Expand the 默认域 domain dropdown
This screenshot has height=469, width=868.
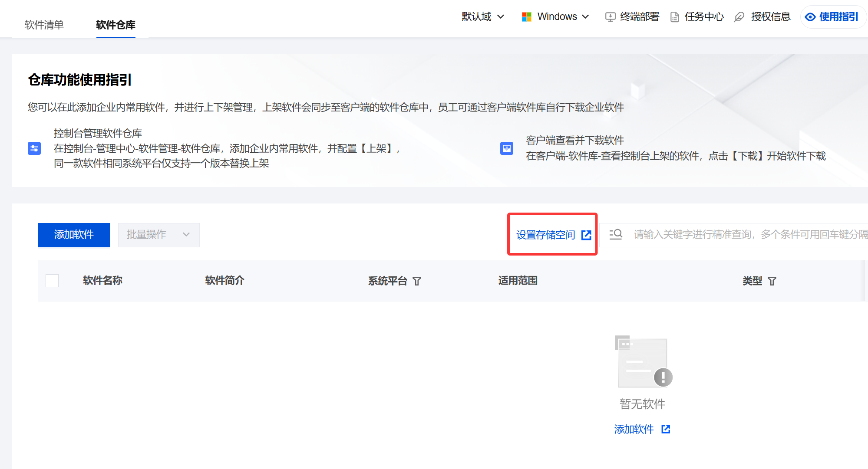(483, 17)
